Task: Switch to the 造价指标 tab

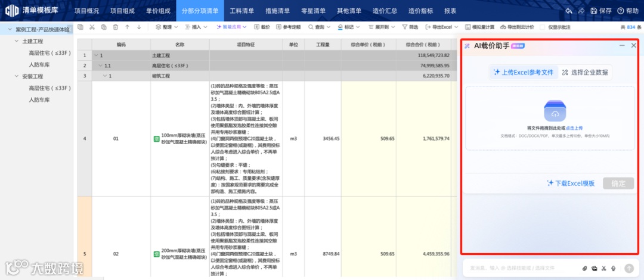Action: [x=420, y=11]
